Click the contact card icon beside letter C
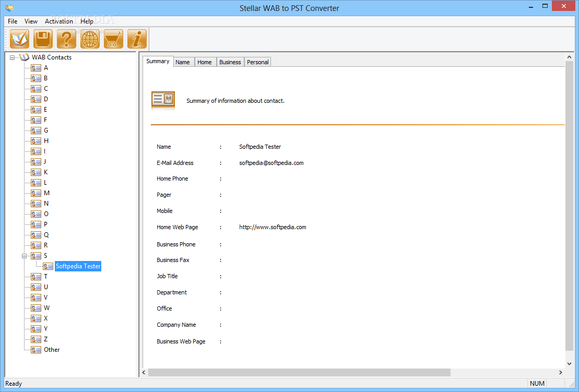This screenshot has height=392, width=579. (36, 89)
